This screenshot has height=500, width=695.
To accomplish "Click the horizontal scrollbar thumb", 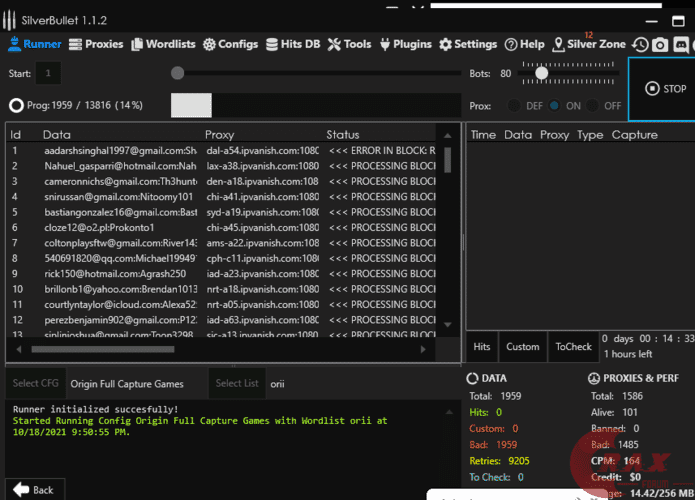I will (103, 349).
